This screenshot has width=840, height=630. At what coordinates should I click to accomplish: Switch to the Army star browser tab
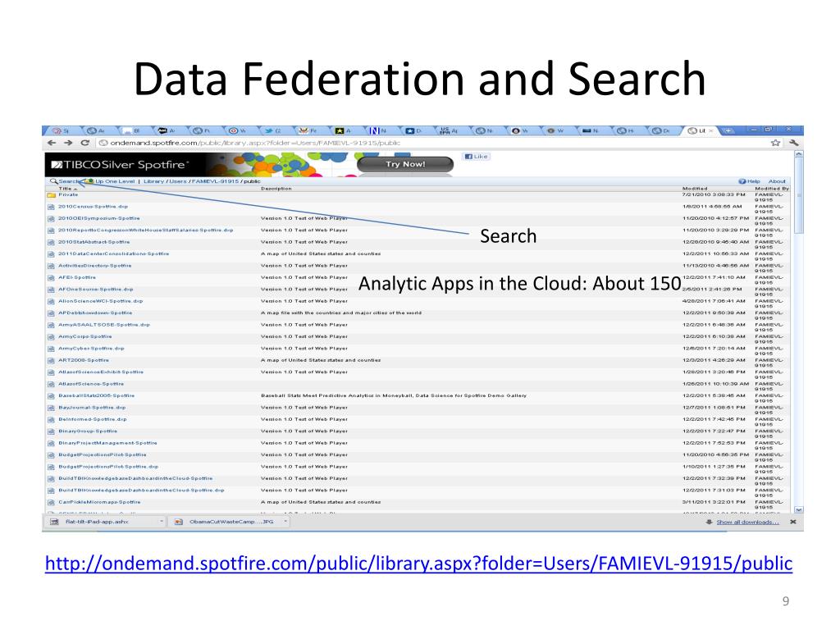pos(343,130)
